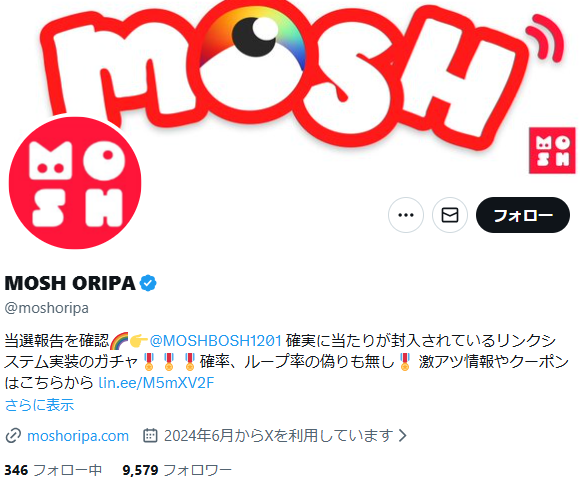Viewport: 580px width, 484px height.
Task: Click the rainbow eye graphic in banner
Action: [253, 37]
